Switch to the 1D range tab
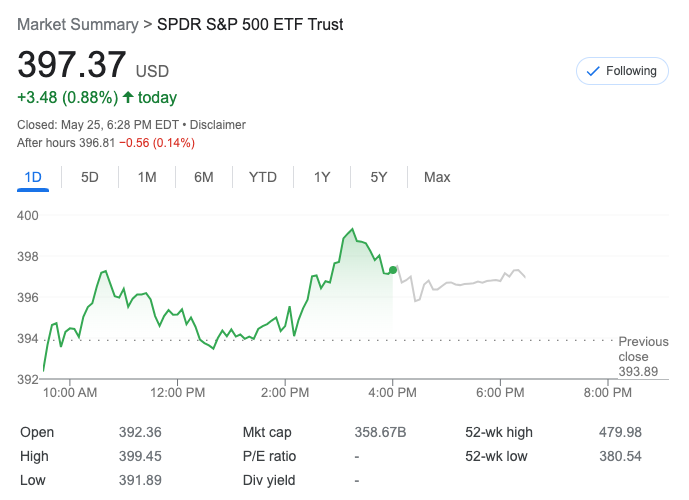Screen dimensions: 689x500 [x=33, y=177]
